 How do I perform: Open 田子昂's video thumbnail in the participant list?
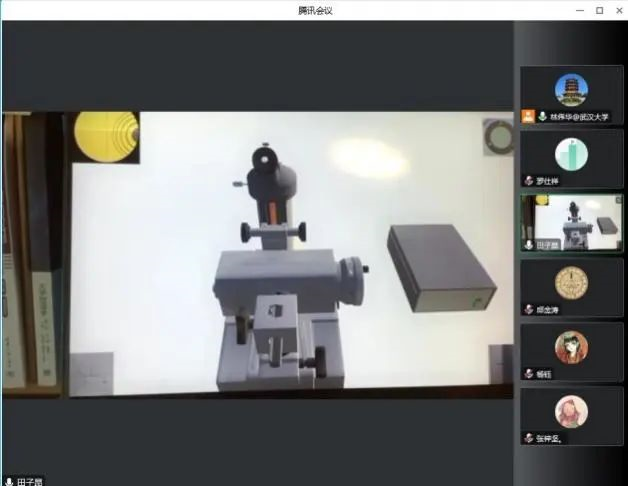tap(571, 222)
